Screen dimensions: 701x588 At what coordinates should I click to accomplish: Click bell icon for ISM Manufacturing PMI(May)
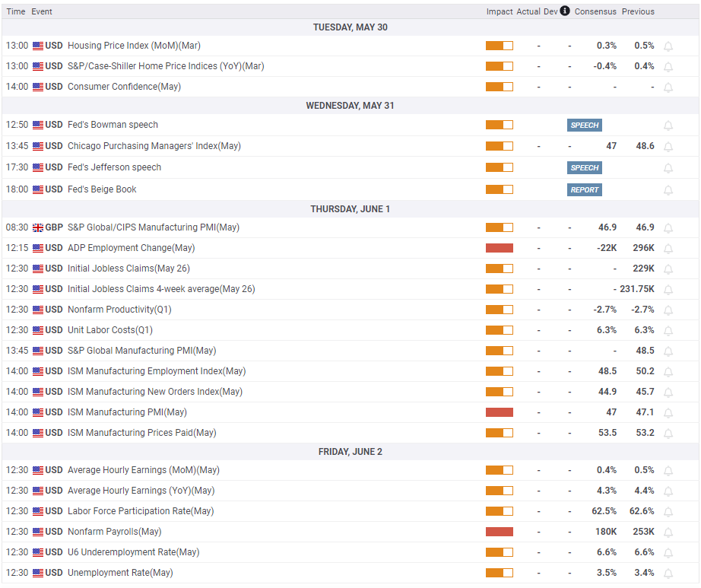point(668,413)
